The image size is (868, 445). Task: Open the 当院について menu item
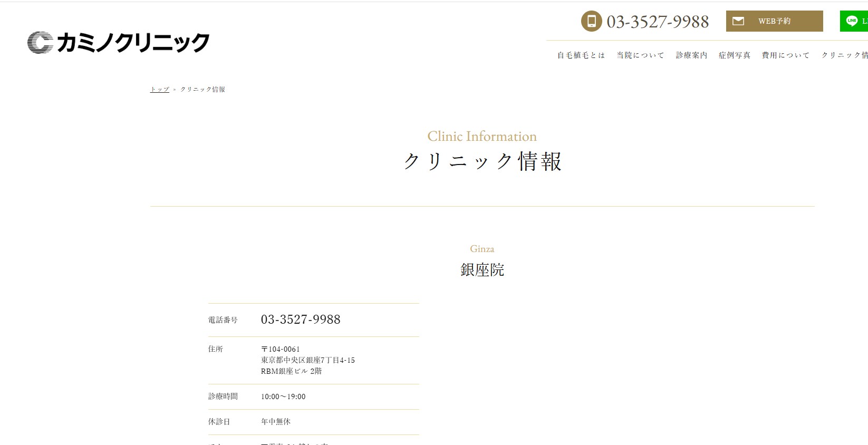point(641,55)
